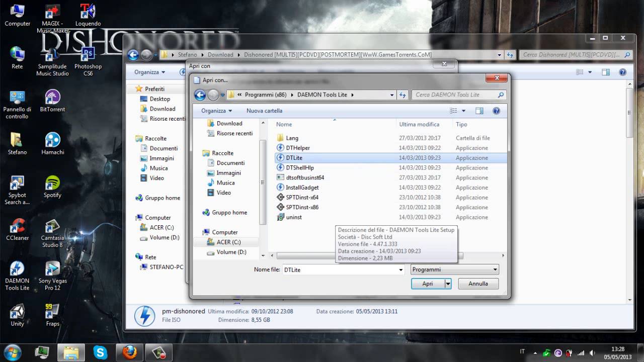Screen dimensions: 644x362
Task: Select the dtsoftbusinst64 file
Action: click(305, 177)
